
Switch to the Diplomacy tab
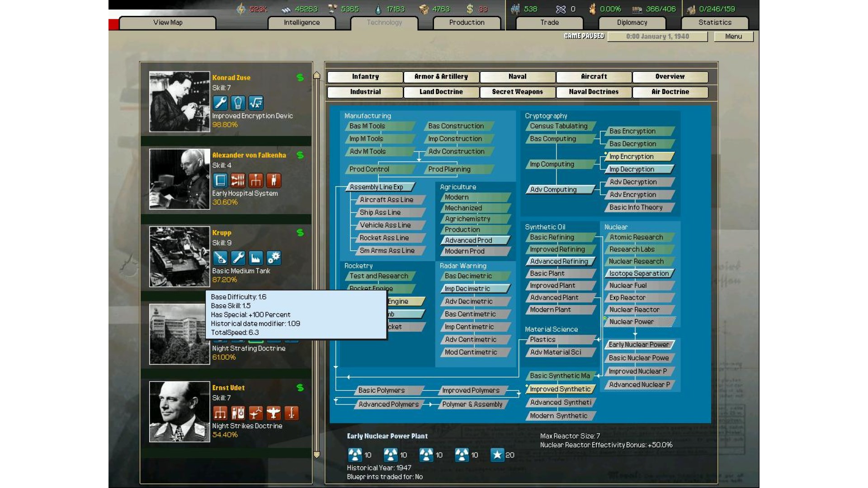pyautogui.click(x=632, y=23)
